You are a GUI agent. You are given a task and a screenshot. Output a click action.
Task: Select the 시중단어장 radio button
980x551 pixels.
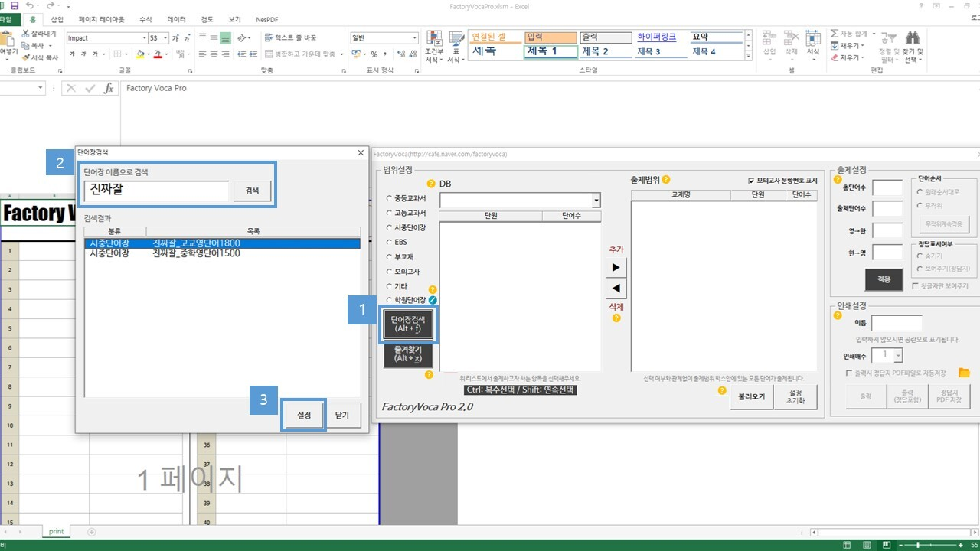[x=389, y=228]
